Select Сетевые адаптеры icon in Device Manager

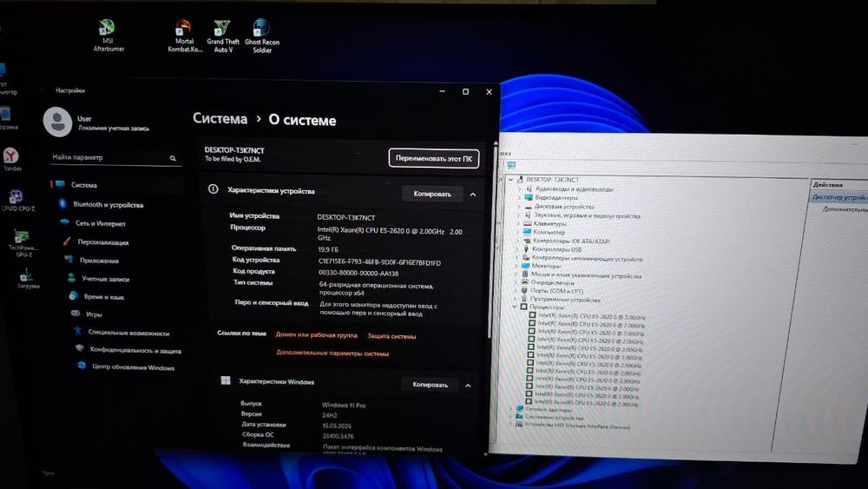pos(519,409)
